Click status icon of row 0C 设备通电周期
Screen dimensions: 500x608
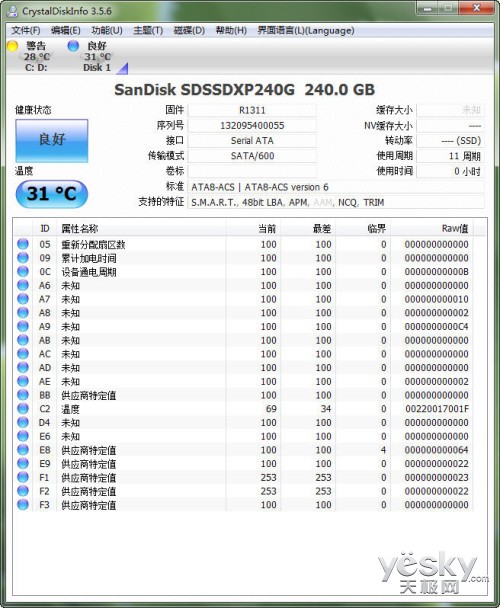coord(23,271)
